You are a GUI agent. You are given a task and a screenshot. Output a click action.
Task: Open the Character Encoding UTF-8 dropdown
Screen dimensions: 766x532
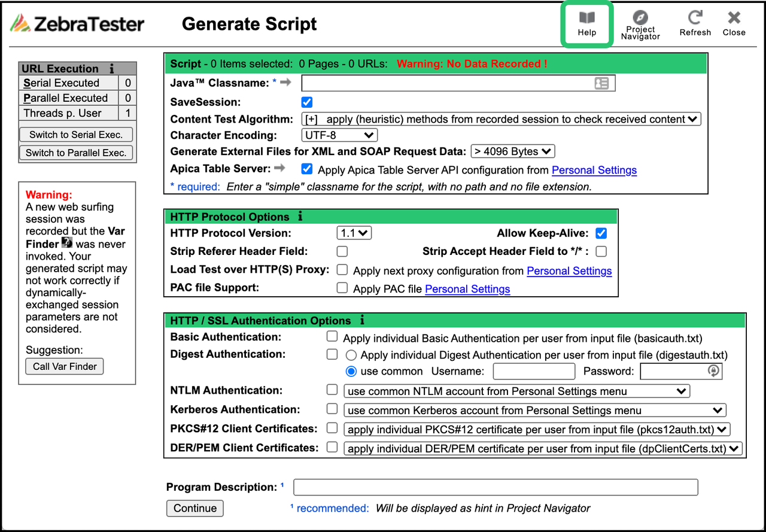(339, 135)
